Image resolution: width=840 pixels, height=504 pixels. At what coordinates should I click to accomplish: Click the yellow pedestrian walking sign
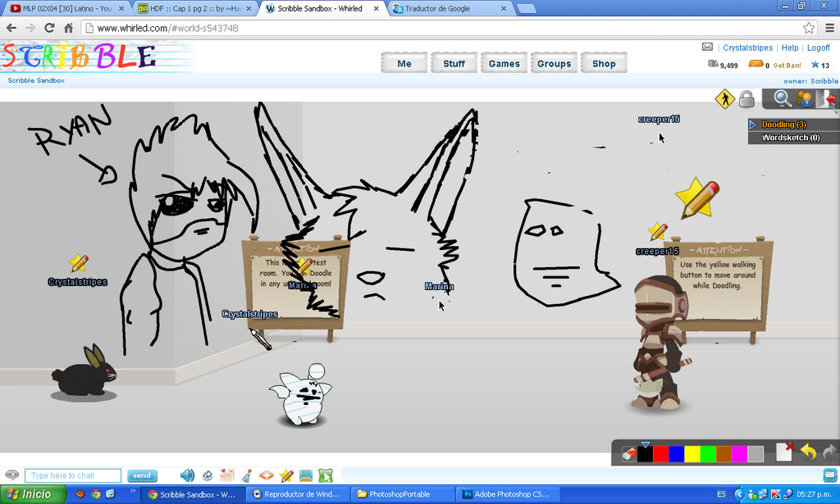tap(725, 99)
